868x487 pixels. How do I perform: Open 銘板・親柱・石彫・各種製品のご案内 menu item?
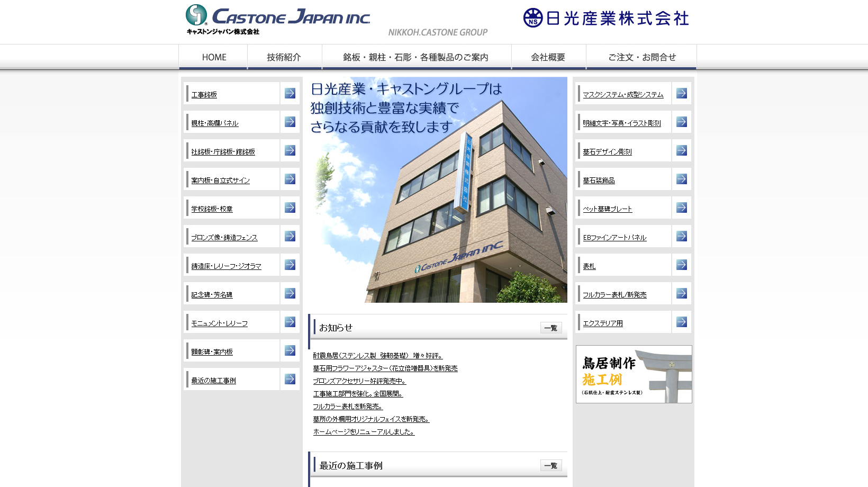click(416, 57)
